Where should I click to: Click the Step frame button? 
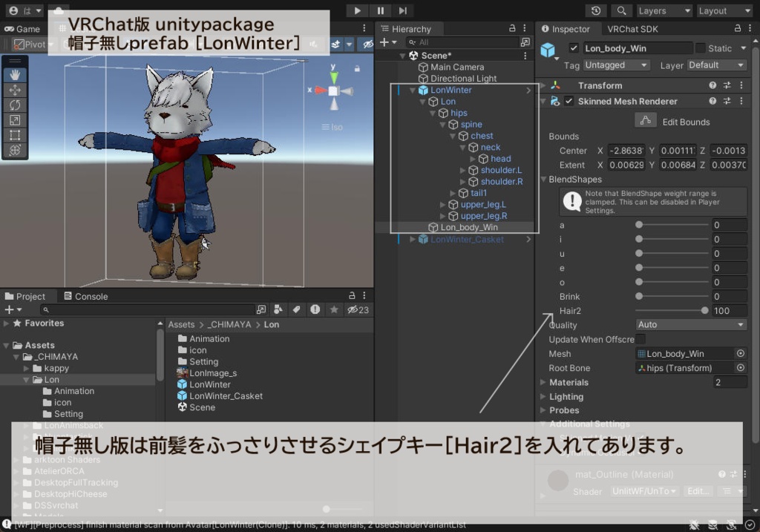(x=403, y=10)
